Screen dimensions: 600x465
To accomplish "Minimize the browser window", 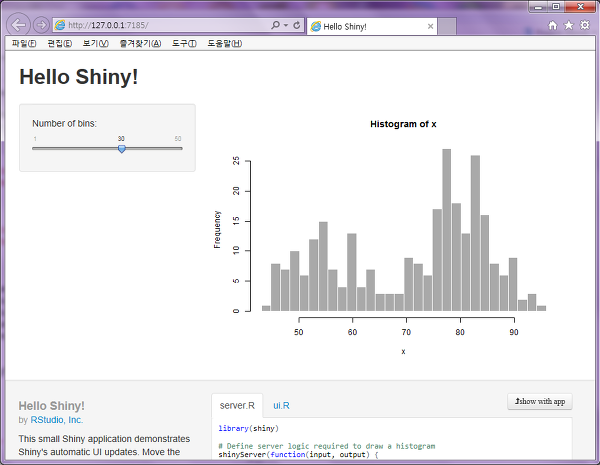I will (x=538, y=7).
